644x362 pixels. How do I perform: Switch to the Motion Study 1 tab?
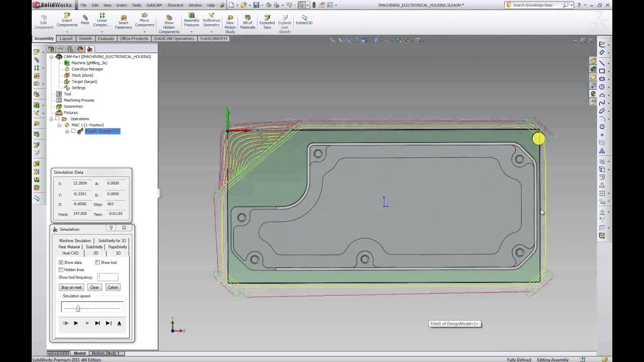[106, 353]
